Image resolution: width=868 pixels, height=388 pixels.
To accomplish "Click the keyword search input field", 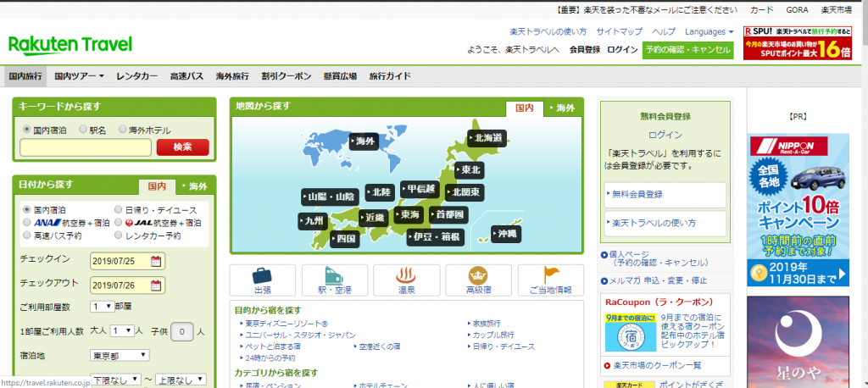I will (86, 147).
